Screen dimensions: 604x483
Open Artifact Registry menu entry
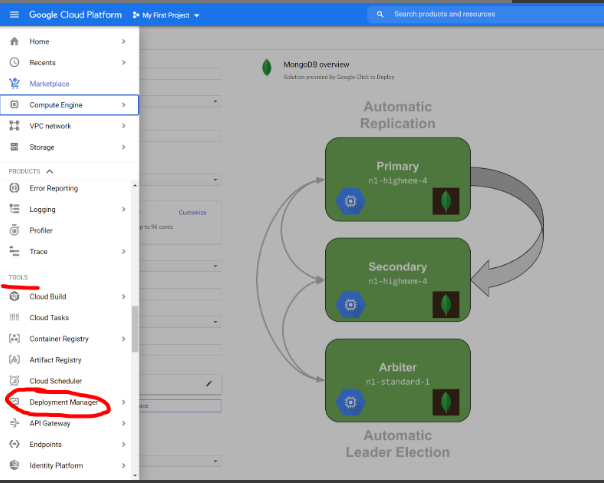pyautogui.click(x=65, y=359)
